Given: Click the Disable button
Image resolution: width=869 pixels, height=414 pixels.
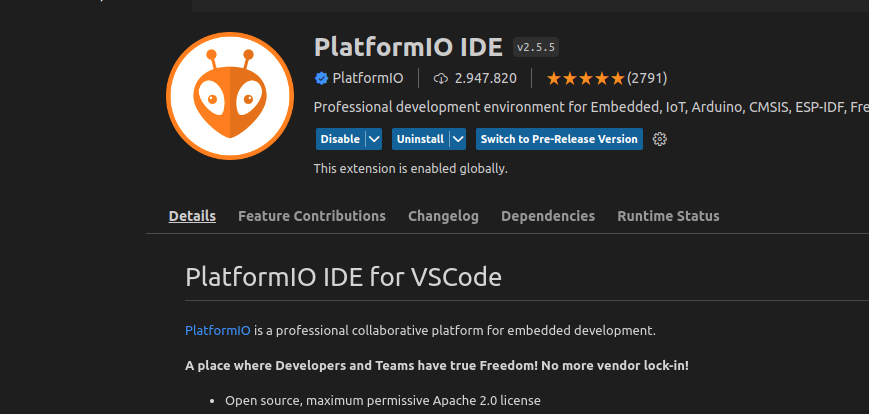Looking at the screenshot, I should click(x=340, y=139).
